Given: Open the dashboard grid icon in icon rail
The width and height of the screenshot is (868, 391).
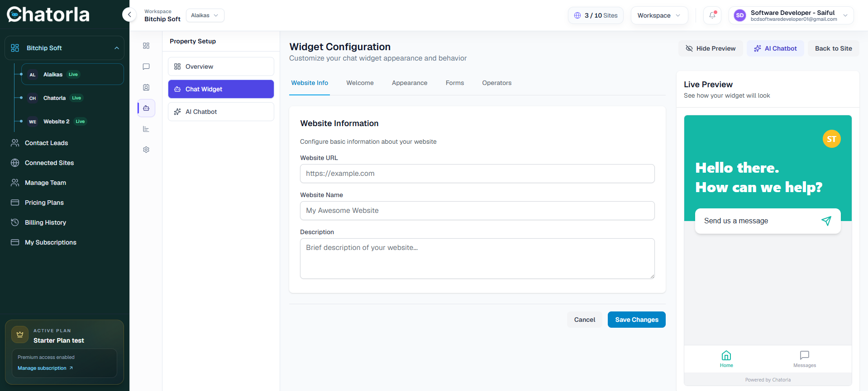Looking at the screenshot, I should 146,46.
